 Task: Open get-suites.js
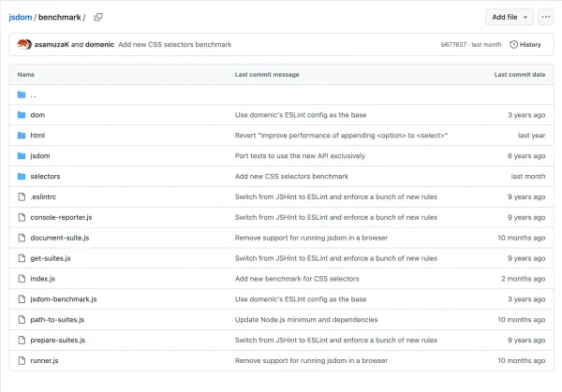(51, 258)
